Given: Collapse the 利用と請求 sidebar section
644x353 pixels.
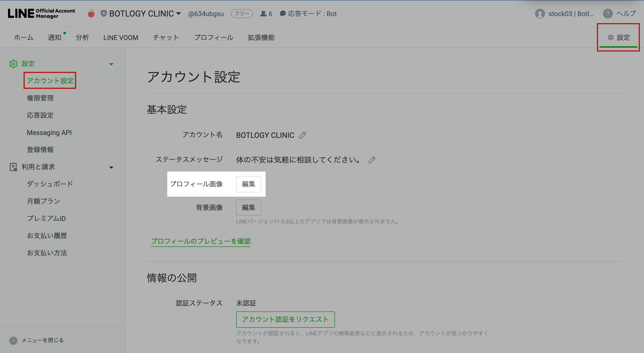Looking at the screenshot, I should (x=111, y=167).
